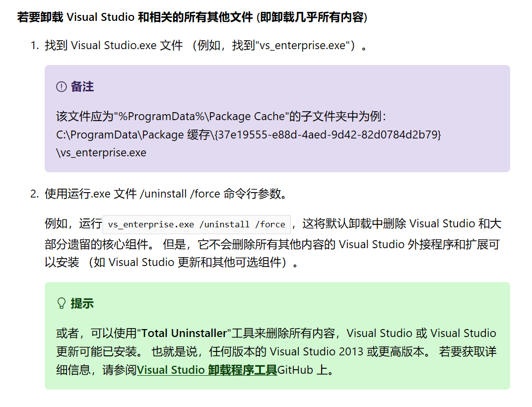This screenshot has width=532, height=407.
Task: Click the 备注 note title text
Action: coord(82,87)
